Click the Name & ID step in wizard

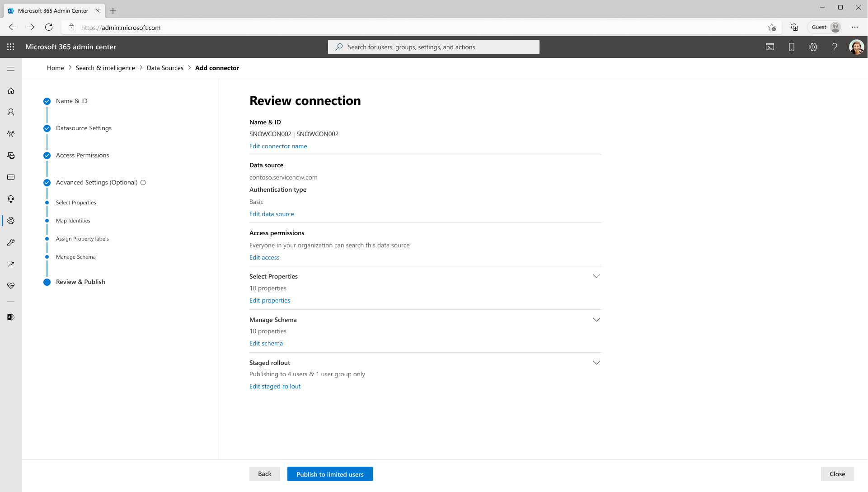(71, 100)
